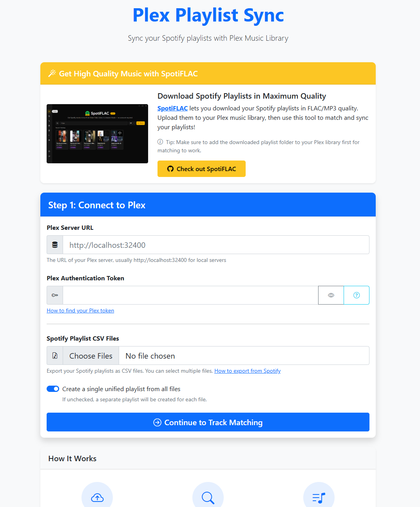Click the cloud upload icon

click(x=97, y=498)
